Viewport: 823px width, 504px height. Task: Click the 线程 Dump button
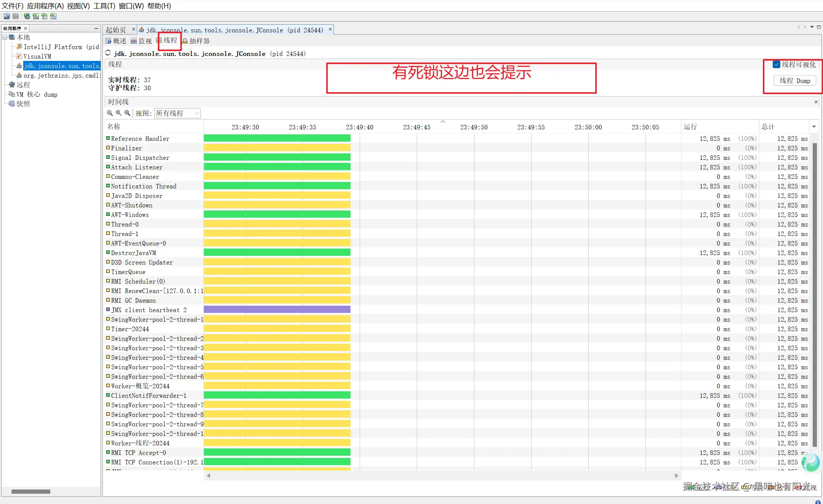[795, 81]
